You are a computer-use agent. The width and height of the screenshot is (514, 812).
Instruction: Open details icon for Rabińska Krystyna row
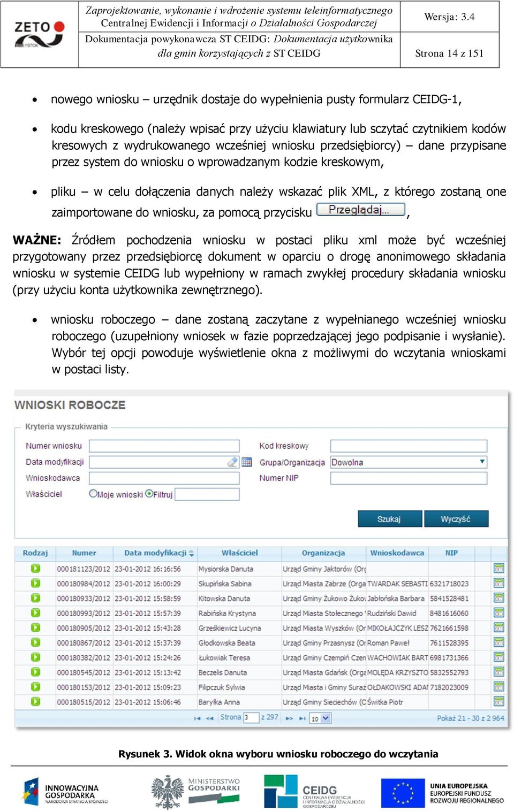point(498,612)
